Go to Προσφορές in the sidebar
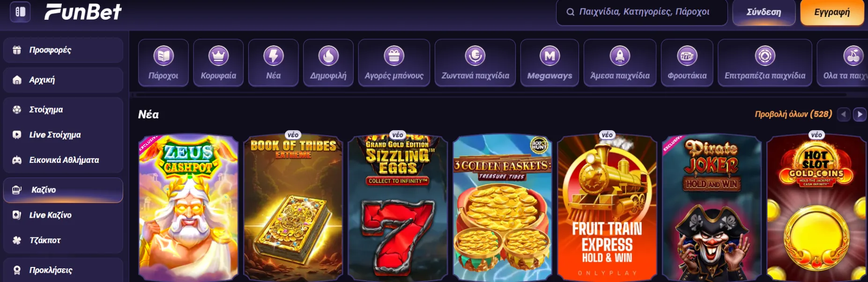 (x=63, y=50)
